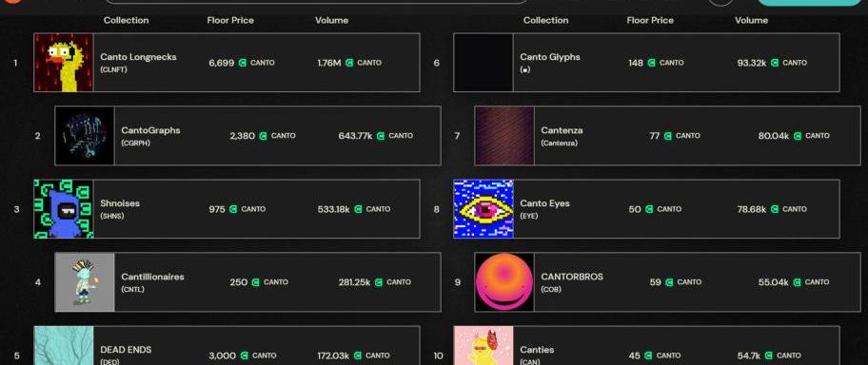Open the DEAD ENDS teal artwork thumbnail
868x365 pixels.
pos(64,346)
